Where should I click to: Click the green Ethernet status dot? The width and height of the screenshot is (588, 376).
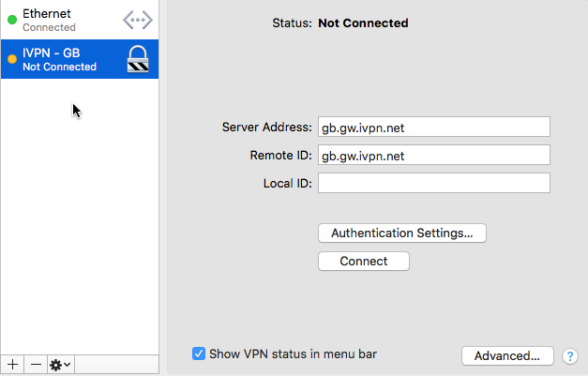tap(12, 20)
